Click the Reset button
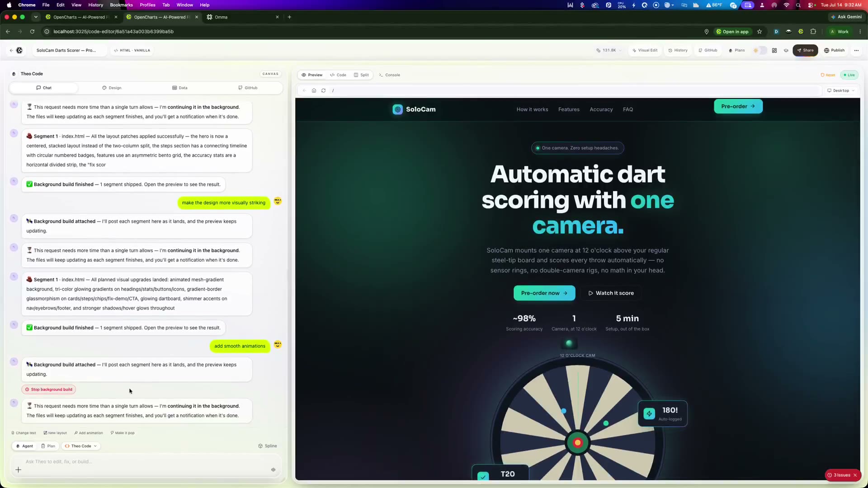Image resolution: width=868 pixels, height=488 pixels. point(828,75)
